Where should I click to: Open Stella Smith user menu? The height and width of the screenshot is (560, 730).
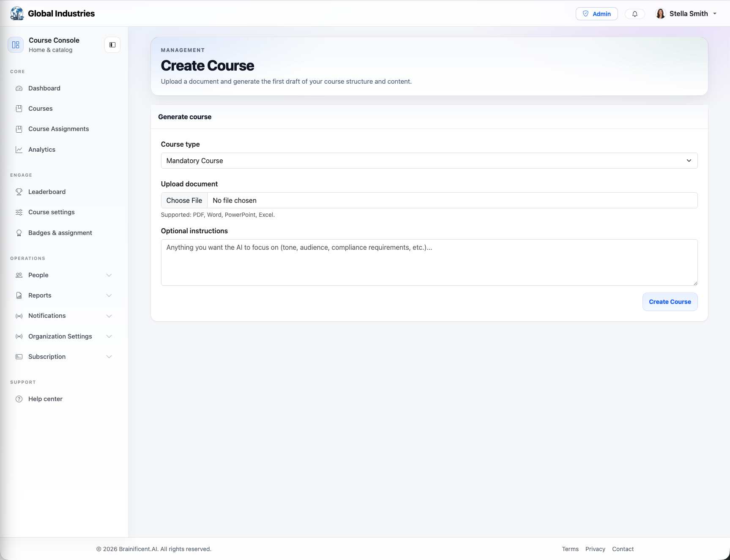tap(686, 14)
